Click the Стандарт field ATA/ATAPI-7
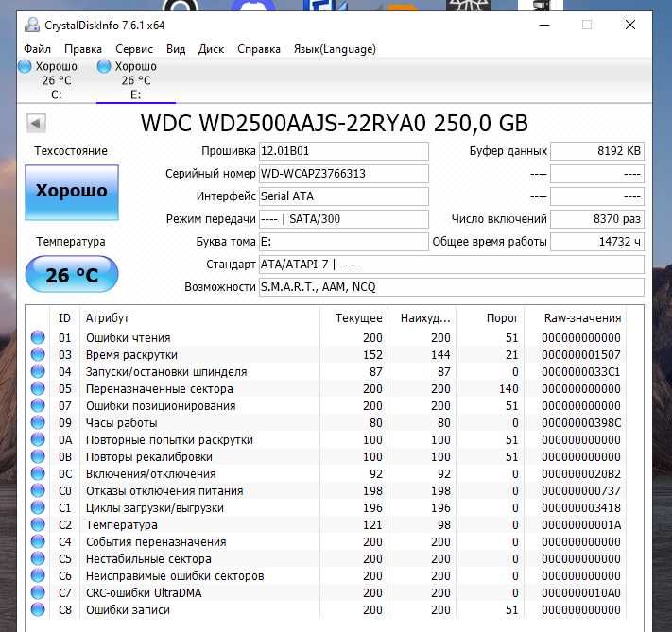Screen dimensions: 672x632 (x=451, y=265)
